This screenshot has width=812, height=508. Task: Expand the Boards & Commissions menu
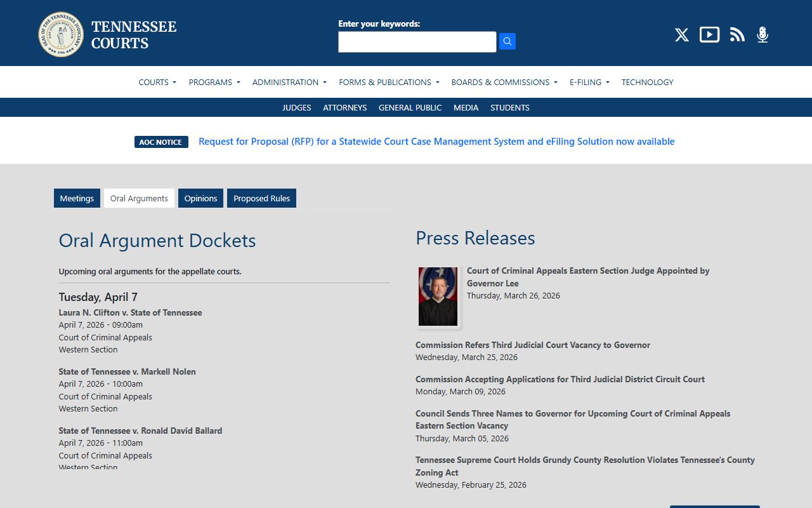point(504,82)
